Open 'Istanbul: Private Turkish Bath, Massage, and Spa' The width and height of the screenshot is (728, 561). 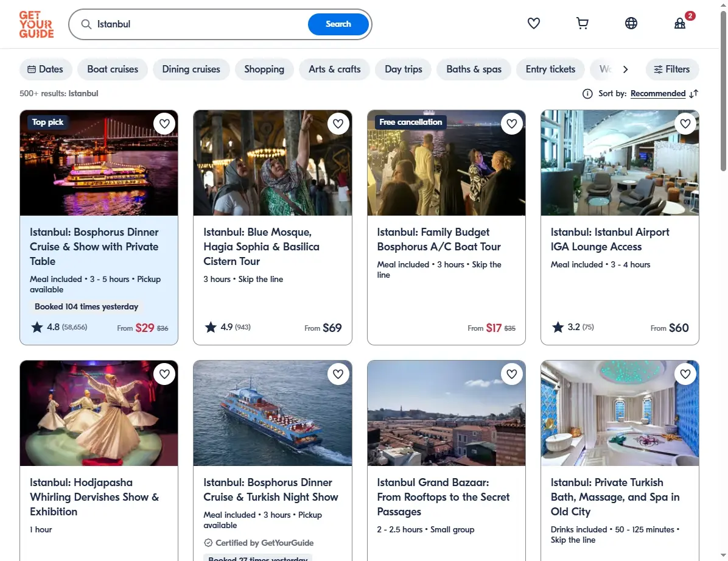point(615,497)
